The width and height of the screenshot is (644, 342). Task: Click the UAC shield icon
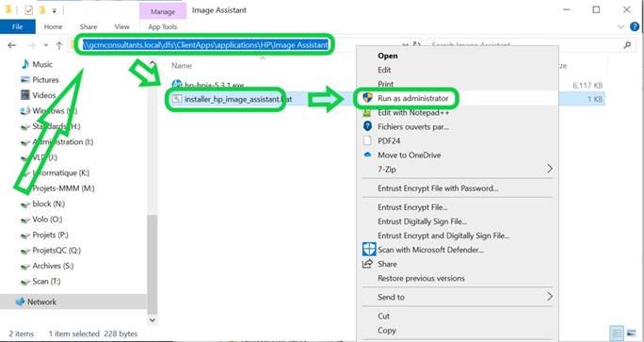(x=367, y=98)
